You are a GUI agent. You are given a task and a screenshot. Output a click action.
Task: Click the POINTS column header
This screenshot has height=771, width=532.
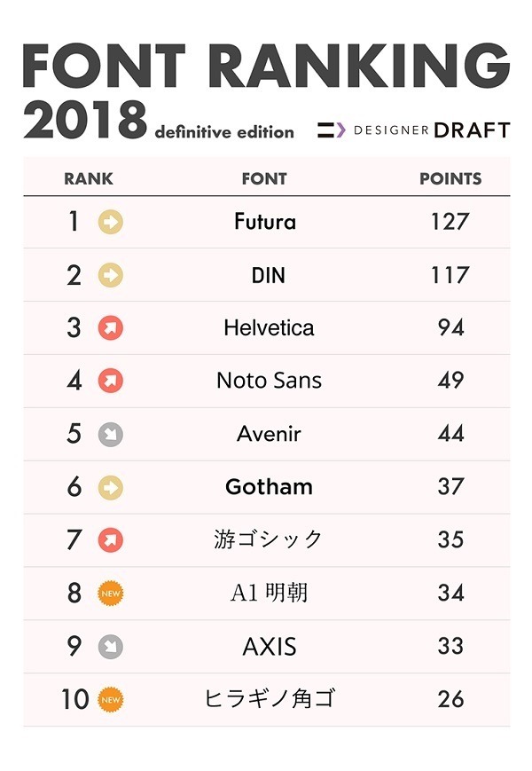coord(450,178)
